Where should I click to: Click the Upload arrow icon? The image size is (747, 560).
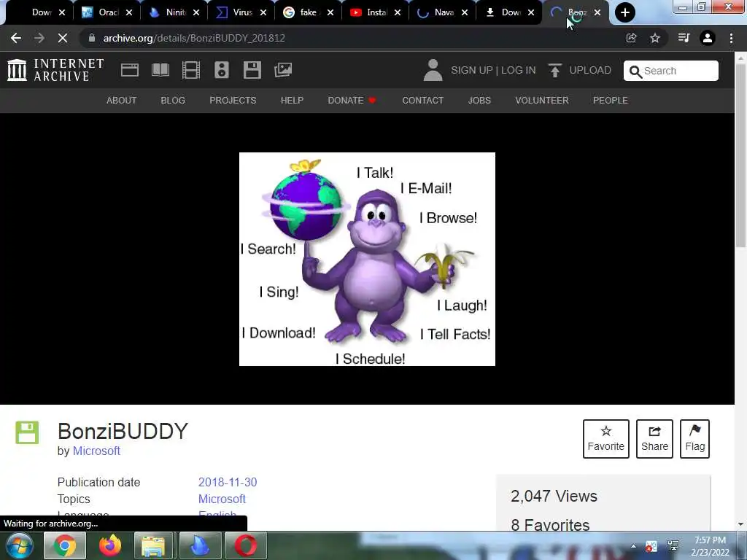click(554, 70)
